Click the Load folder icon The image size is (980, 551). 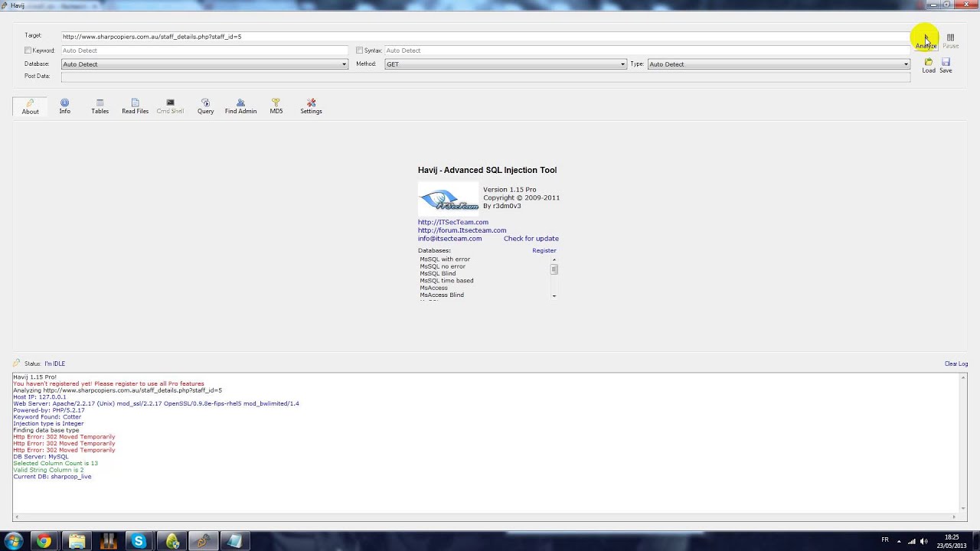(929, 62)
